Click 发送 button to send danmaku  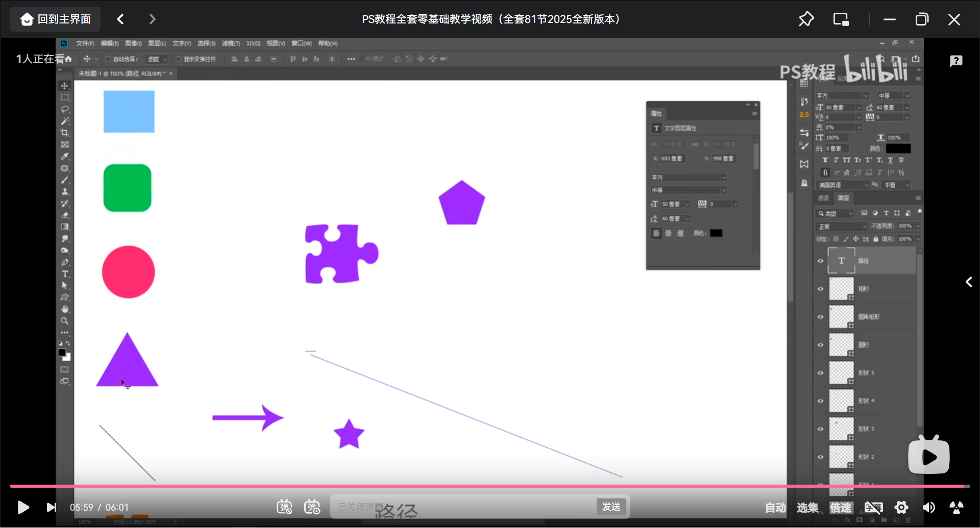611,507
